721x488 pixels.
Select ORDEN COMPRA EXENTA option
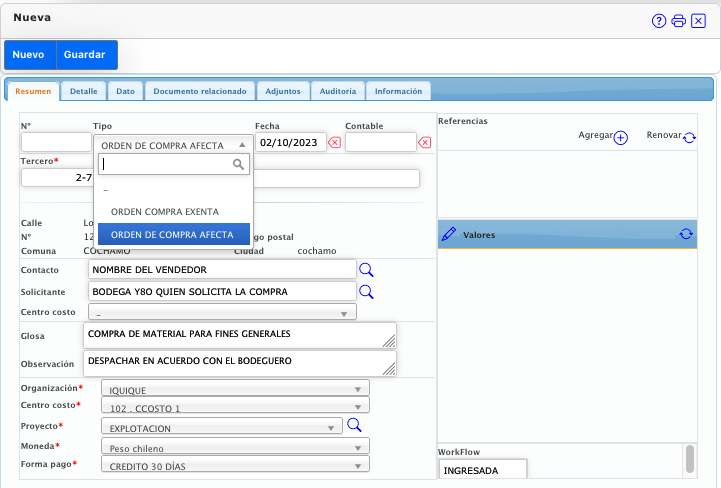[x=164, y=212]
